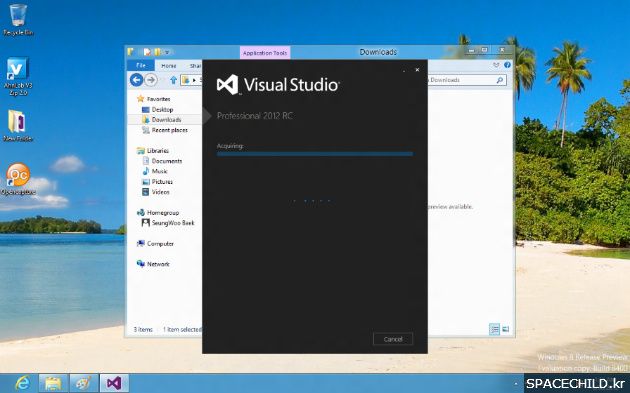
Task: Open the Share ribbon tab in Explorer
Action: [195, 66]
